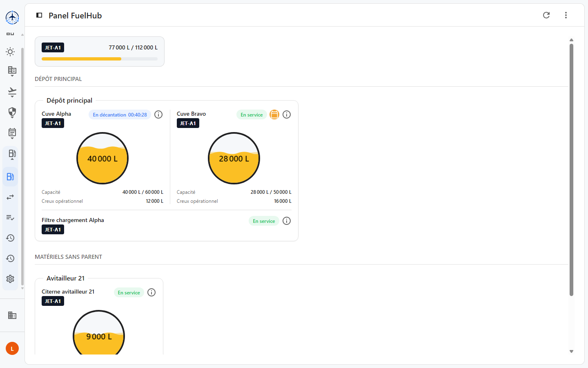Click the Citerne avitailleur 21 name
Image resolution: width=588 pixels, height=368 pixels.
click(x=68, y=292)
